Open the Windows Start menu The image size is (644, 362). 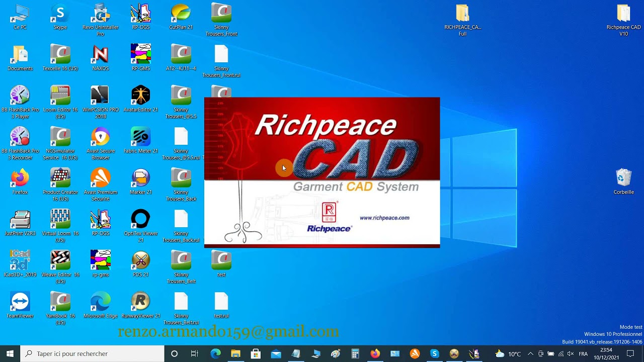coord(10,353)
